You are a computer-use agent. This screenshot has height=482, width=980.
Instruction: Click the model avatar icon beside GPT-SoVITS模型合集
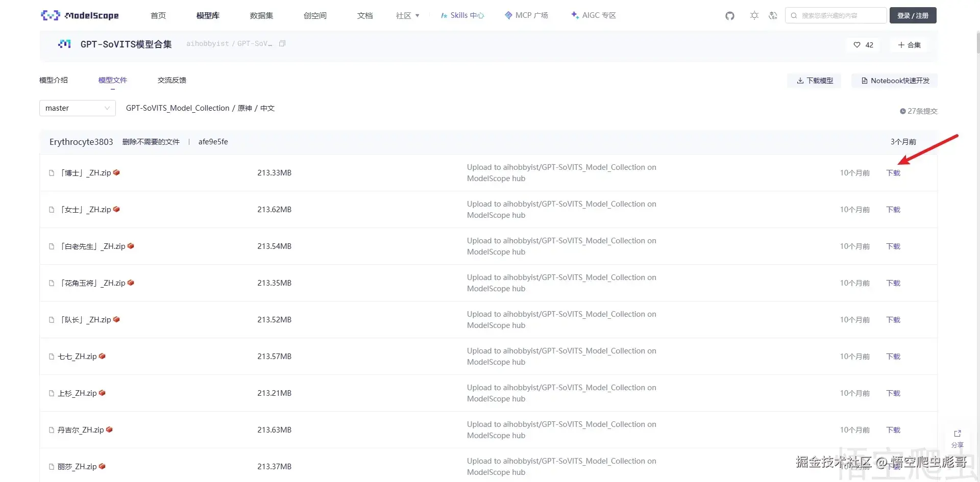pyautogui.click(x=64, y=44)
